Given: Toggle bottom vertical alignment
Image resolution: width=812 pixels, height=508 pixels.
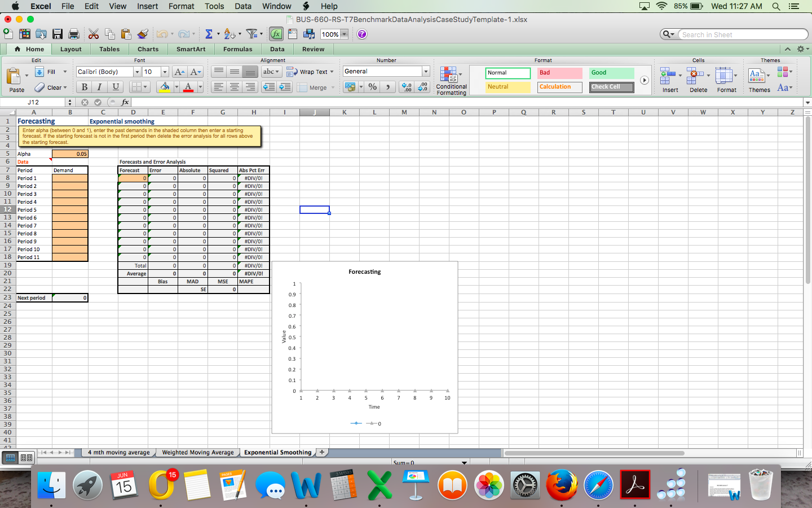Looking at the screenshot, I should point(250,72).
